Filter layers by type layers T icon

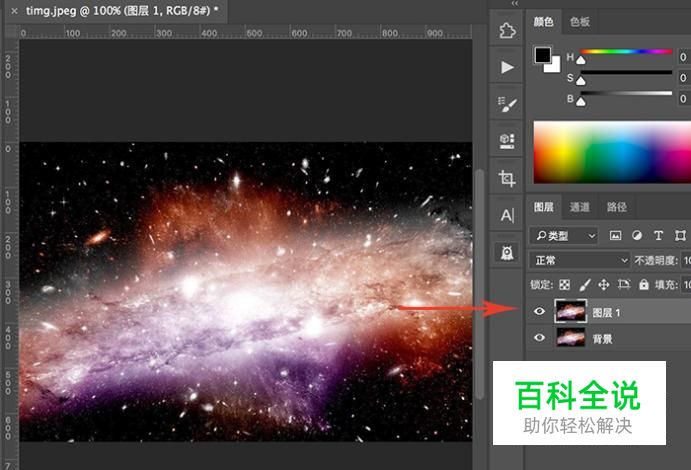pos(658,236)
